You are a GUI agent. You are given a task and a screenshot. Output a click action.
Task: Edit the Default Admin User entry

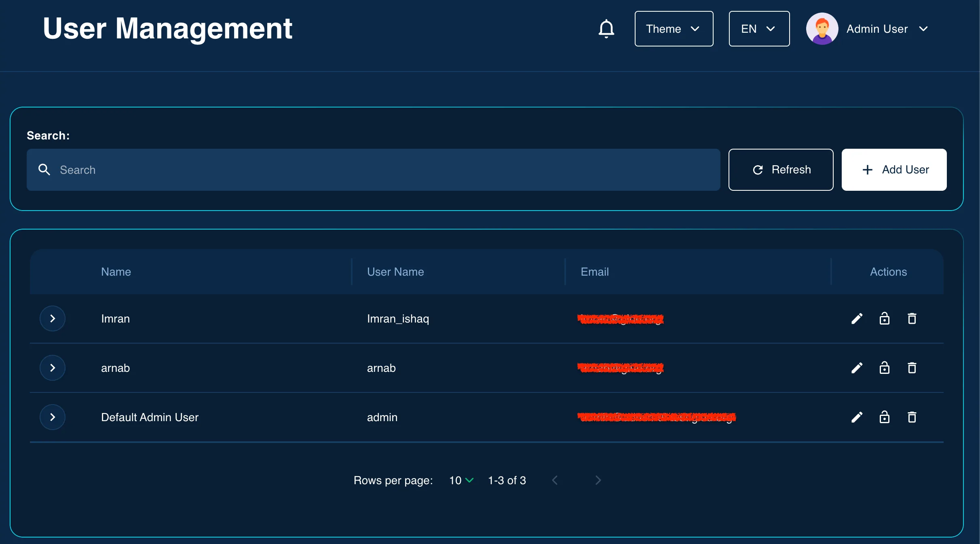coord(857,417)
